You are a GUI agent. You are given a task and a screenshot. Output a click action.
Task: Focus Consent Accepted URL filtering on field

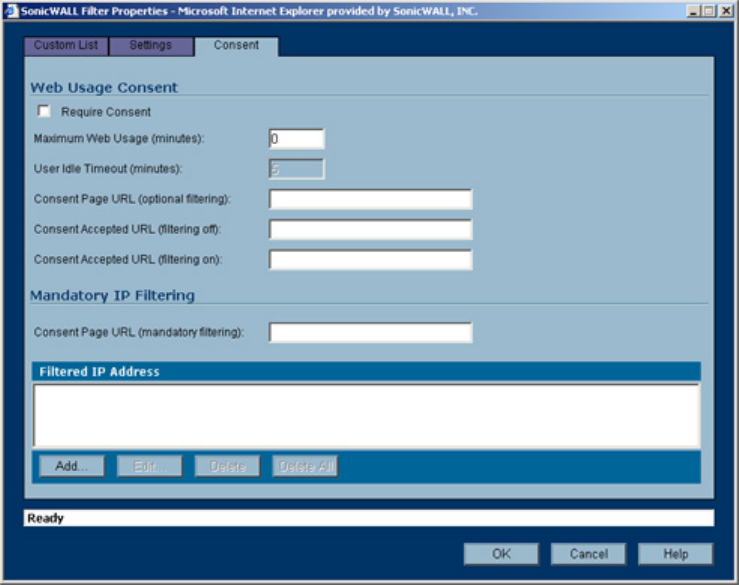[370, 260]
